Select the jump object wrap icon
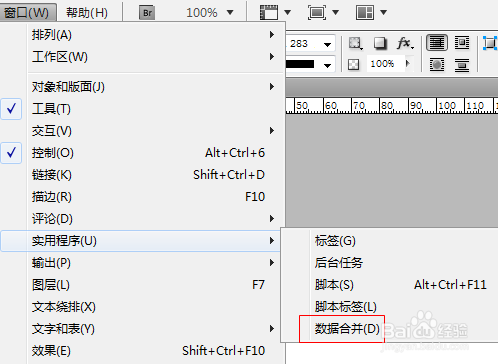This screenshot has height=364, width=498. pos(462,65)
